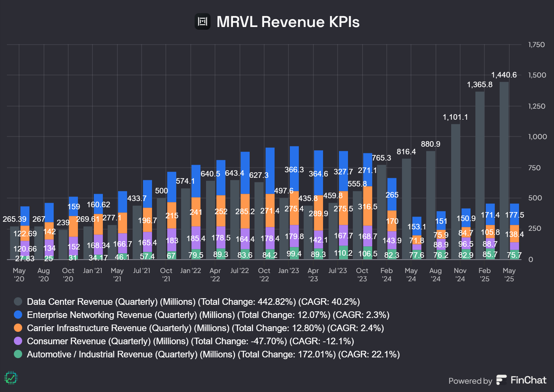
Task: Click the 'Powered by' text
Action: pyautogui.click(x=470, y=381)
